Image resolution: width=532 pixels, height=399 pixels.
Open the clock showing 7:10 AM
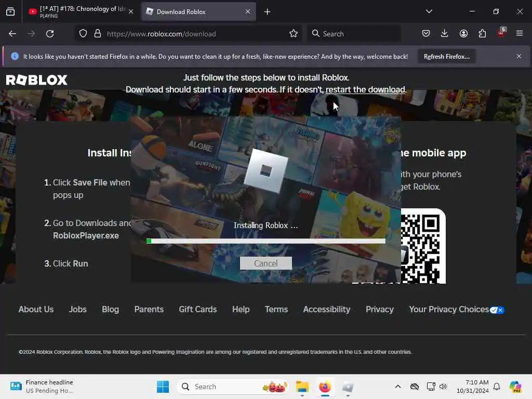[x=473, y=387]
